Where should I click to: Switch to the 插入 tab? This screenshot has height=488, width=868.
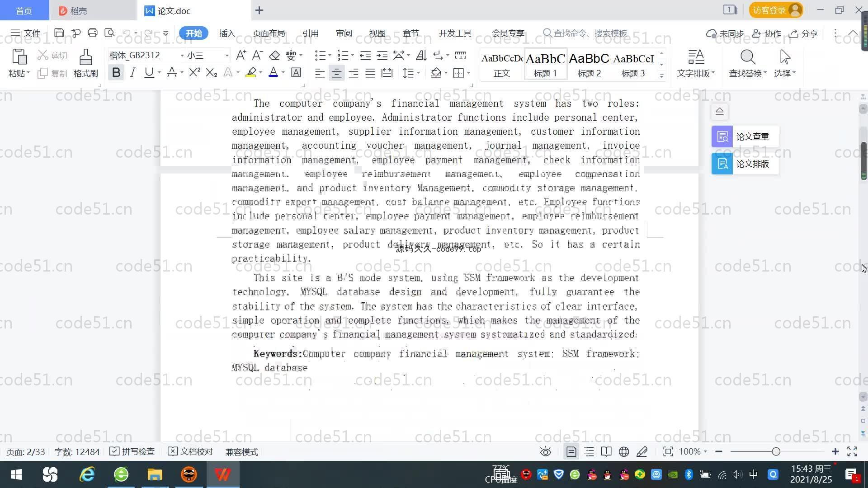coord(227,33)
